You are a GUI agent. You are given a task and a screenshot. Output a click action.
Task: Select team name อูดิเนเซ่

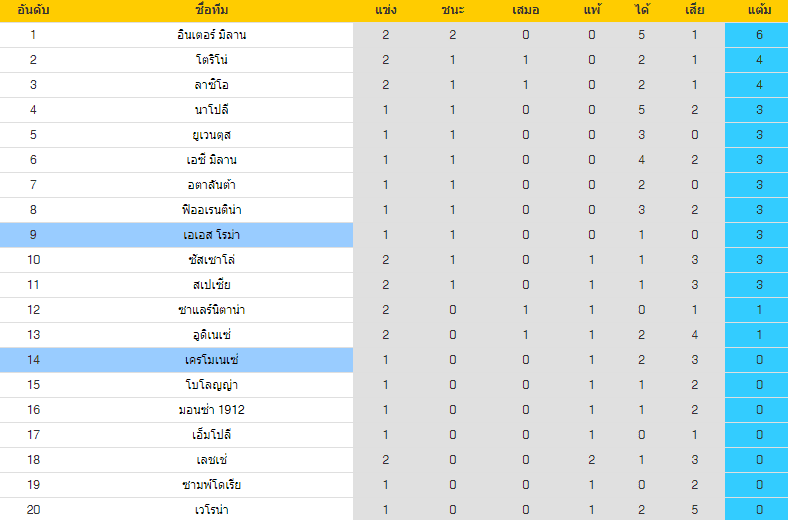coord(212,335)
